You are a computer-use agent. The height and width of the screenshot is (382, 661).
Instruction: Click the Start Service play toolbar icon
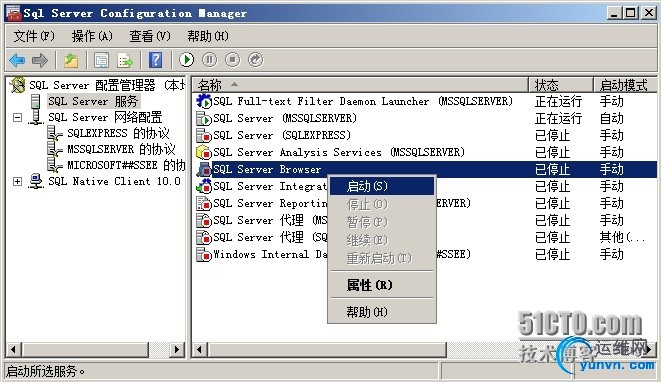187,60
